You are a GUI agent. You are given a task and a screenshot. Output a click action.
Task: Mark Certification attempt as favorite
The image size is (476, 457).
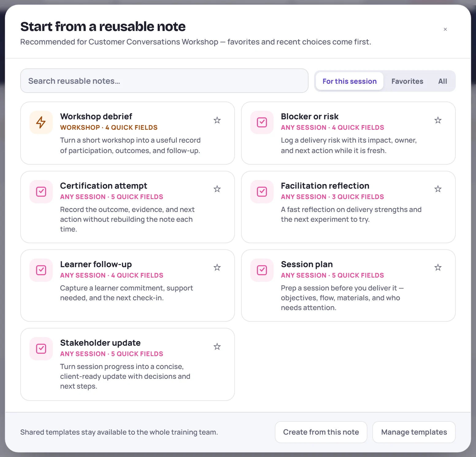217,189
